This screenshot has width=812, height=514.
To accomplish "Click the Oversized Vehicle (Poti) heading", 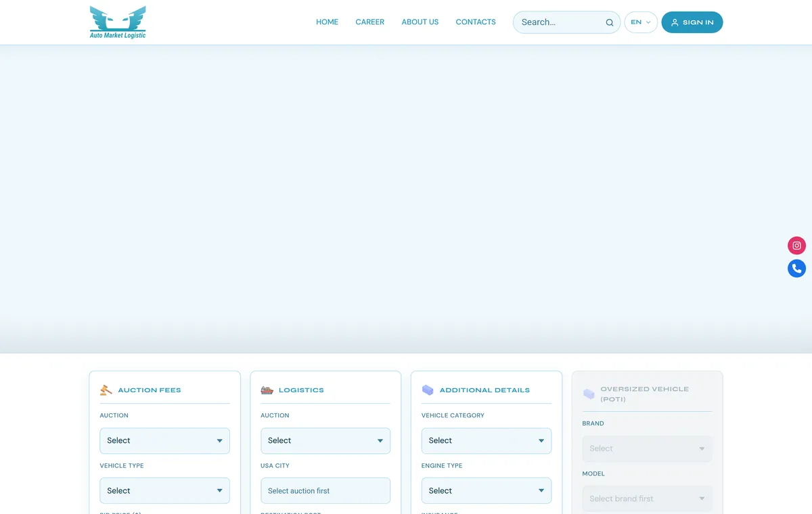I will [645, 394].
